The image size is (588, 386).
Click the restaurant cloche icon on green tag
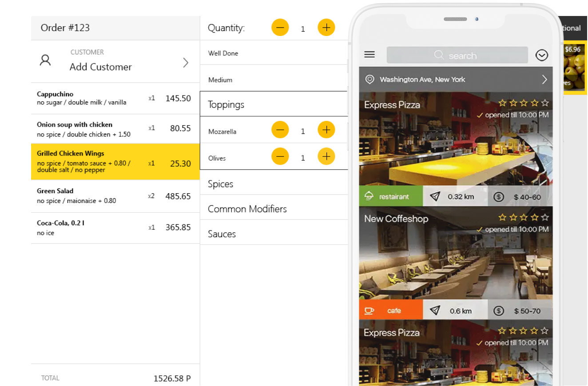[369, 196]
